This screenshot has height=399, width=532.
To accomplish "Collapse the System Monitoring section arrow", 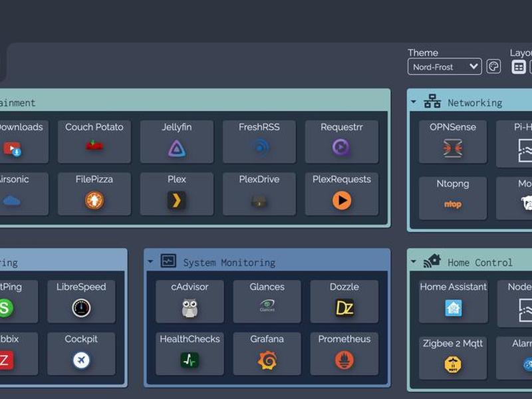I will coord(150,261).
